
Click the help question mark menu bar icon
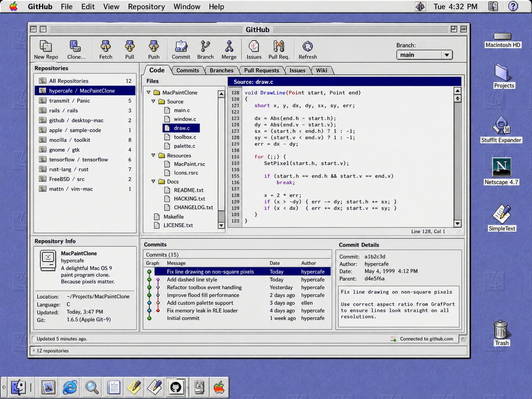point(512,6)
